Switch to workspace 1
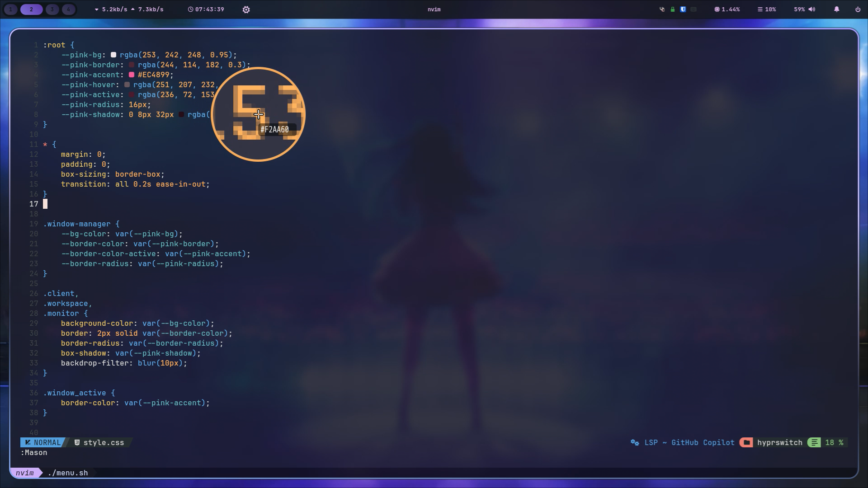Screen dimensions: 868x488 [x=11, y=9]
